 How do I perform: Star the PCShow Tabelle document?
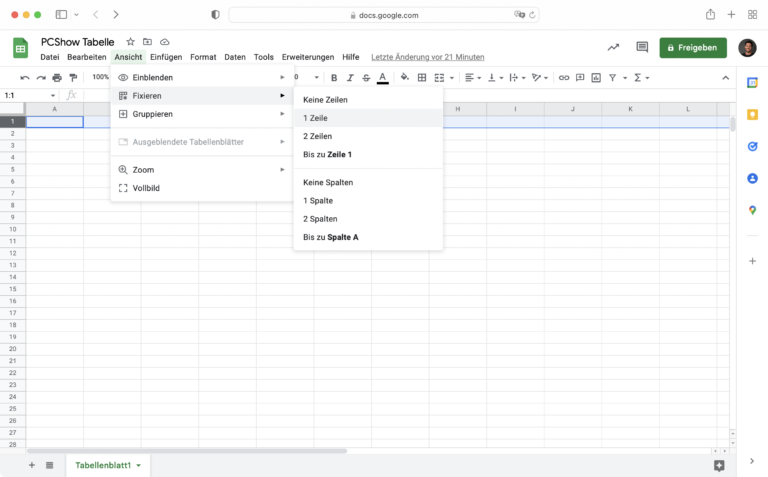(130, 42)
